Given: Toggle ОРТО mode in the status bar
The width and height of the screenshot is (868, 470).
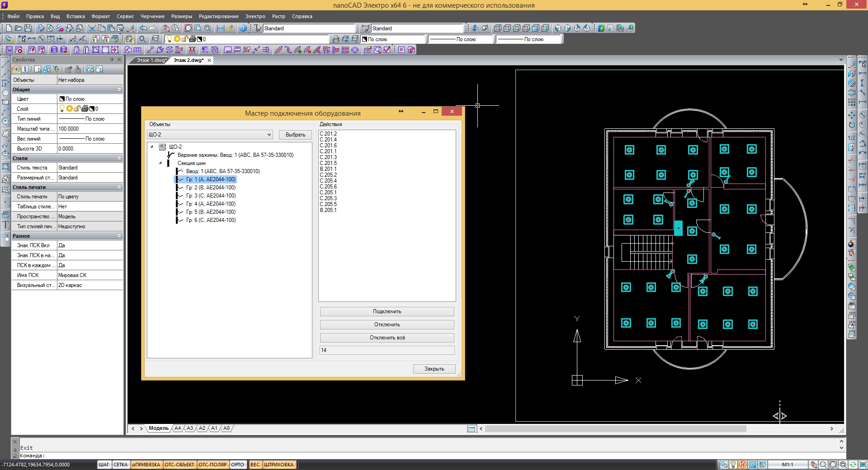Looking at the screenshot, I should click(238, 465).
